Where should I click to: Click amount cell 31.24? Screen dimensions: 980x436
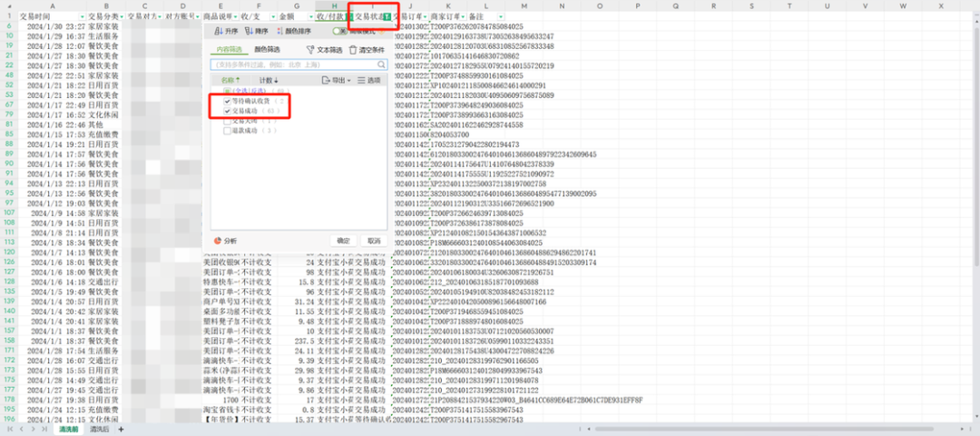(296, 301)
